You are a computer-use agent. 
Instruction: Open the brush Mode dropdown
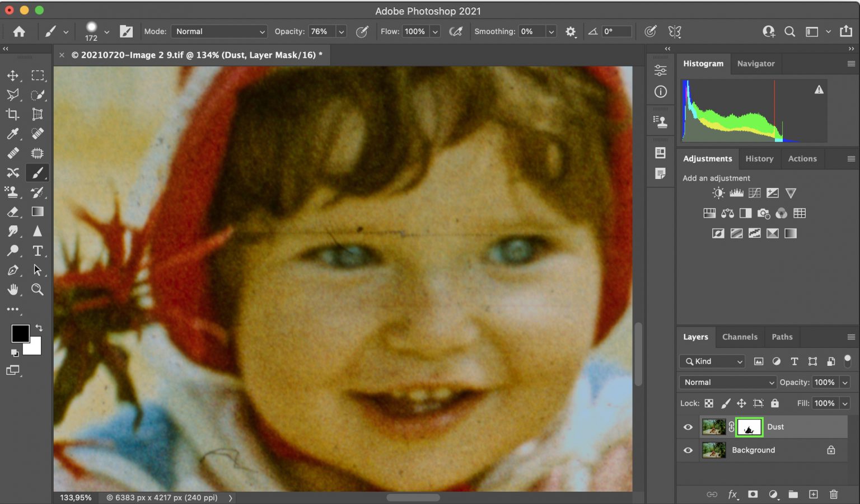219,32
